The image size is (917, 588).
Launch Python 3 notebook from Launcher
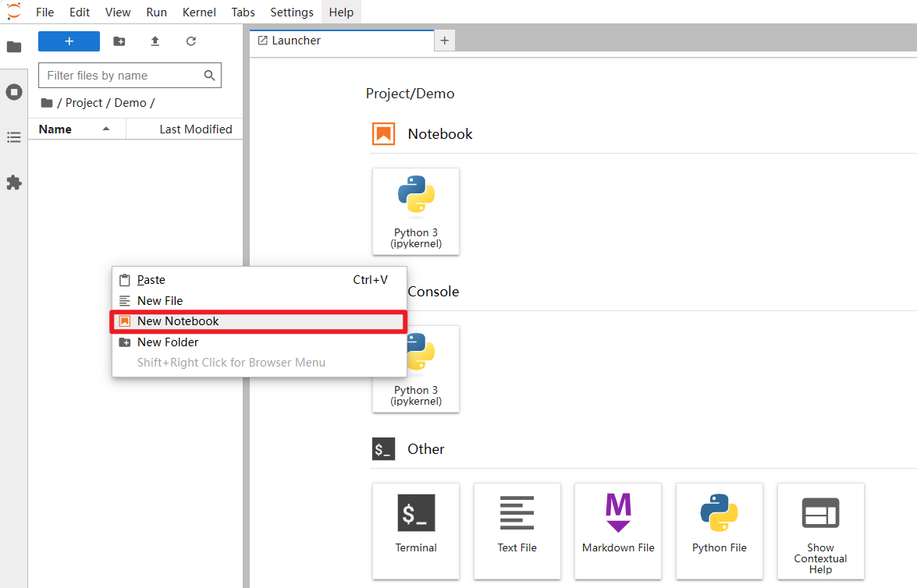point(416,211)
